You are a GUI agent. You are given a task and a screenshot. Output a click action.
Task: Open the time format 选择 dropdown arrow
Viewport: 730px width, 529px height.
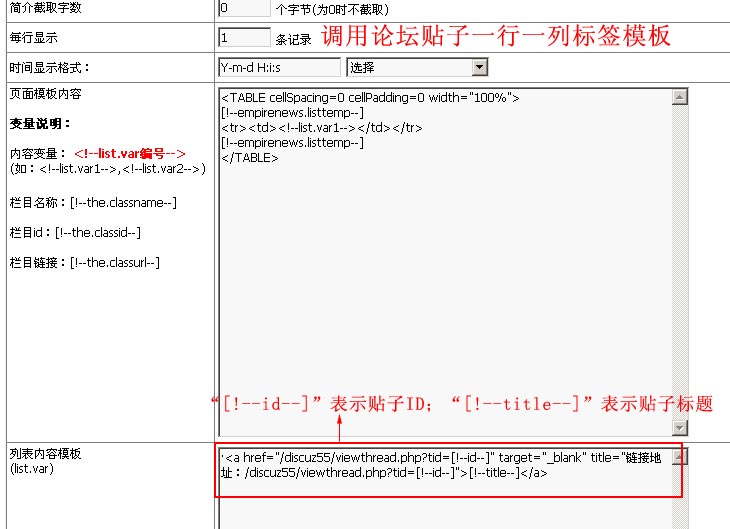pyautogui.click(x=479, y=67)
